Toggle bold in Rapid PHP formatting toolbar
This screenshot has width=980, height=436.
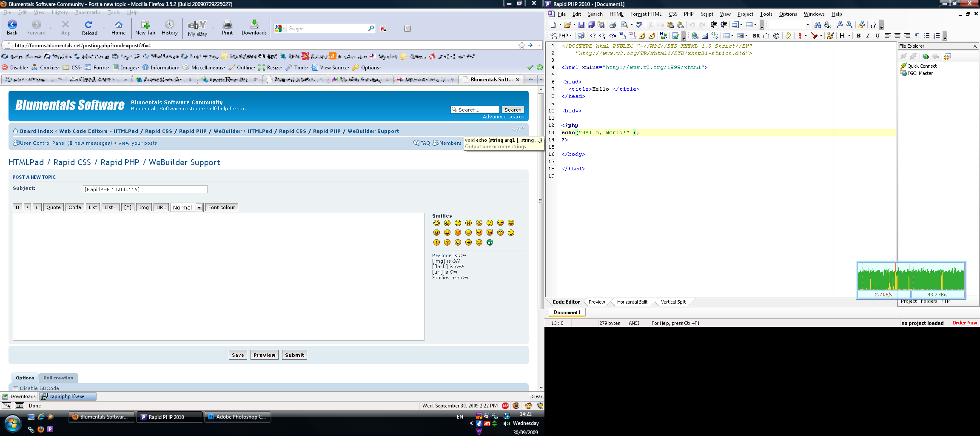pyautogui.click(x=858, y=36)
